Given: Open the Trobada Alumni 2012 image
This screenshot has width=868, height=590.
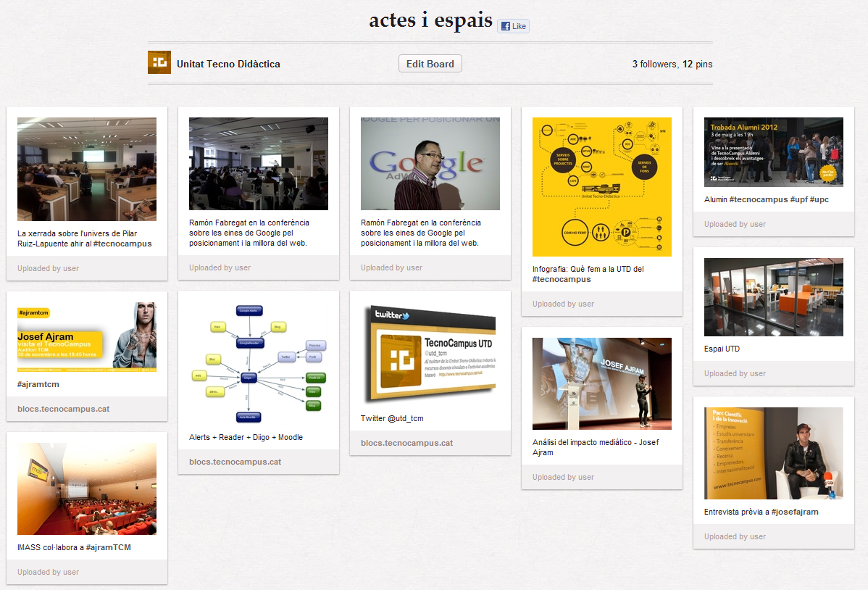Looking at the screenshot, I should click(773, 151).
